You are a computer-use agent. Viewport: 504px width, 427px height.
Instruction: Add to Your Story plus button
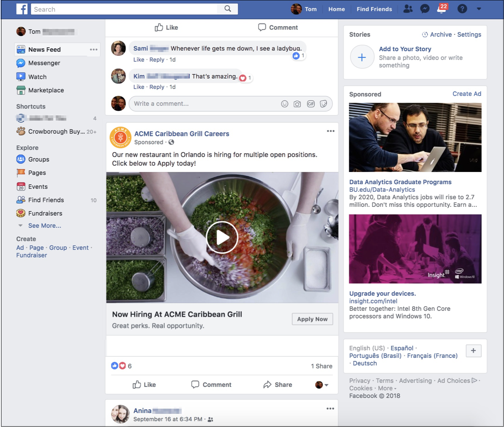[x=362, y=57]
